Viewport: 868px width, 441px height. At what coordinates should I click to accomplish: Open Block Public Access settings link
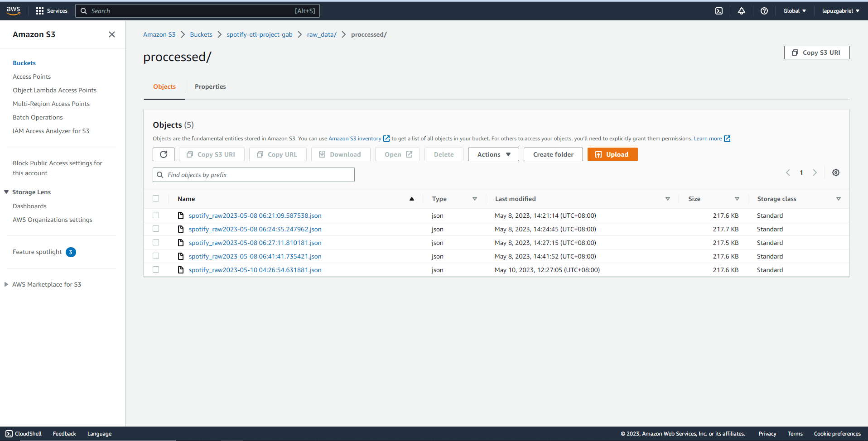click(58, 168)
